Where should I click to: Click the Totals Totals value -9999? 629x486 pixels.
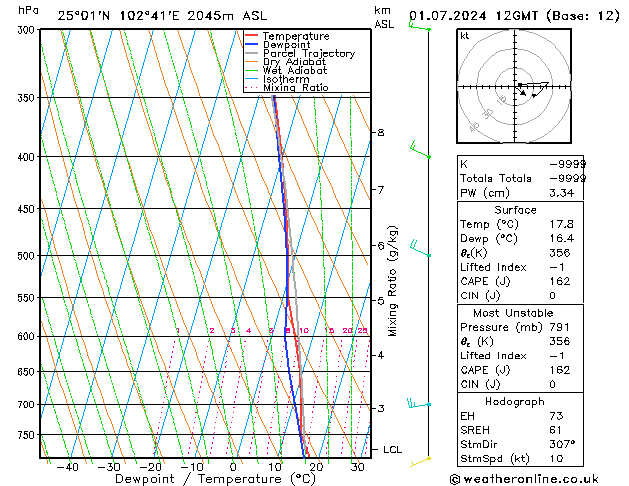click(x=568, y=178)
